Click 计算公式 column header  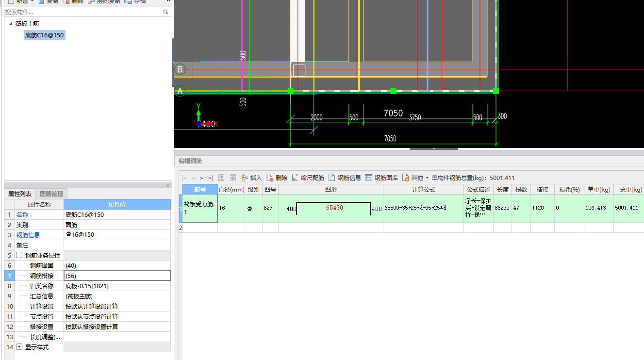click(423, 189)
